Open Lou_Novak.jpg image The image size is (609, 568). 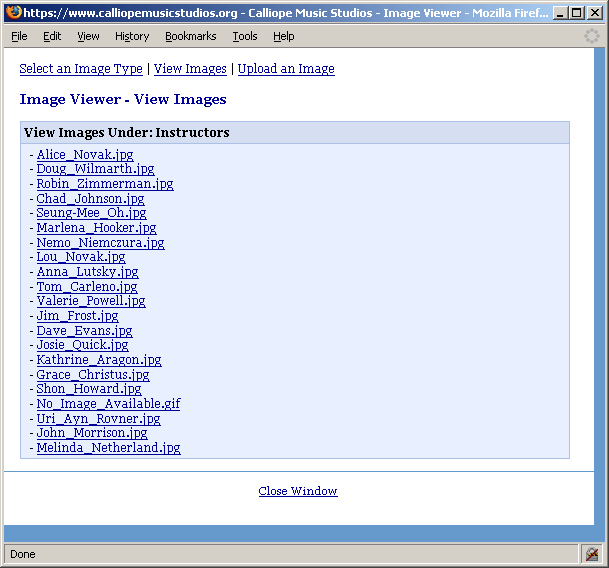[81, 257]
